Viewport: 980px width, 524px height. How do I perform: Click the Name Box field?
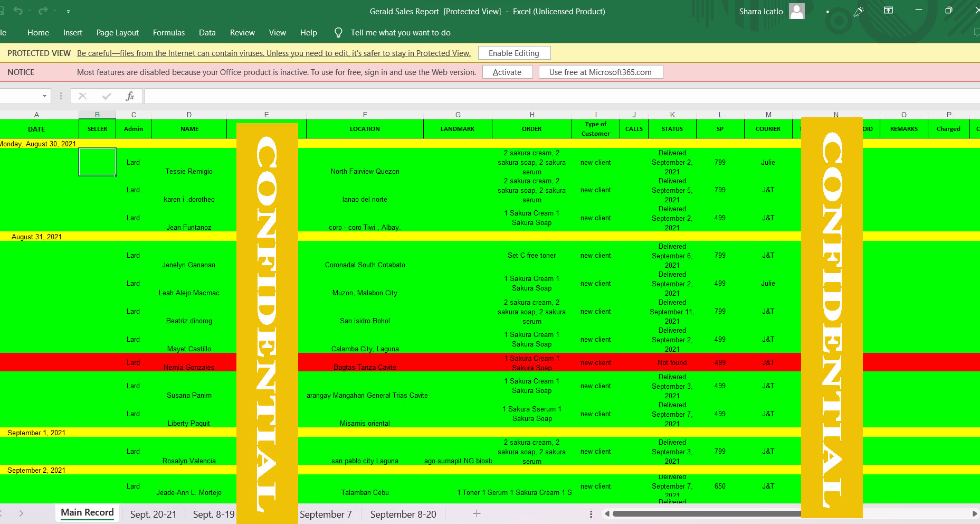(x=20, y=96)
